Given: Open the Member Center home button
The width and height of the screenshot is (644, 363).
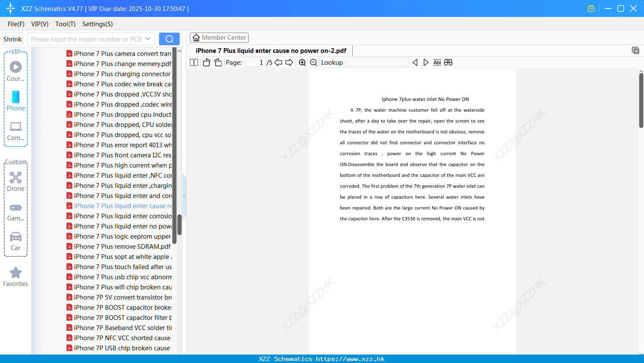Looking at the screenshot, I should [219, 38].
